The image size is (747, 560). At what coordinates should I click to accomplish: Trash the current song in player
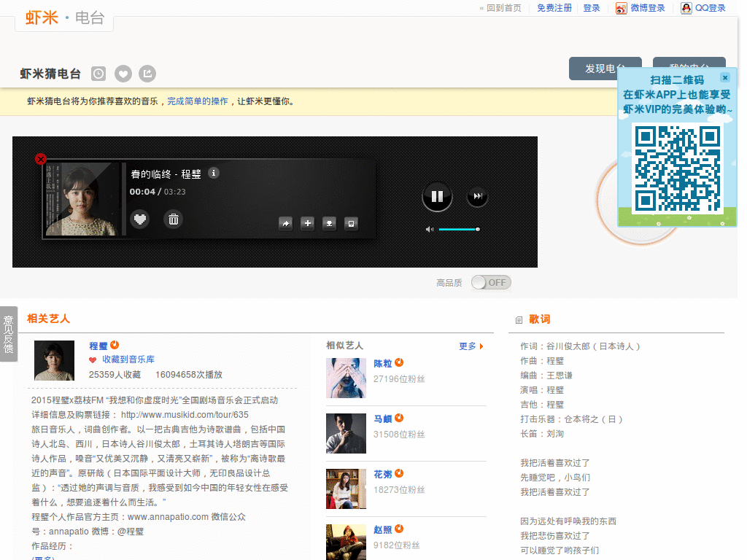174,219
